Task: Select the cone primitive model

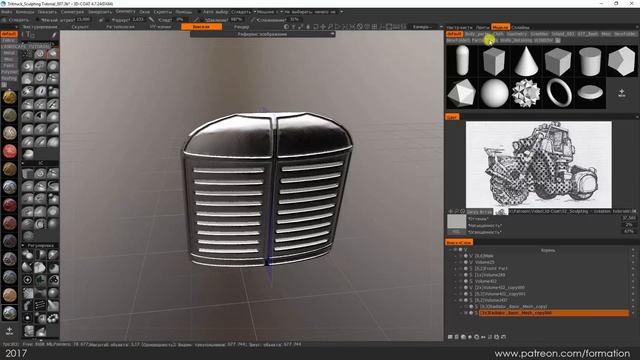Action: (x=526, y=61)
